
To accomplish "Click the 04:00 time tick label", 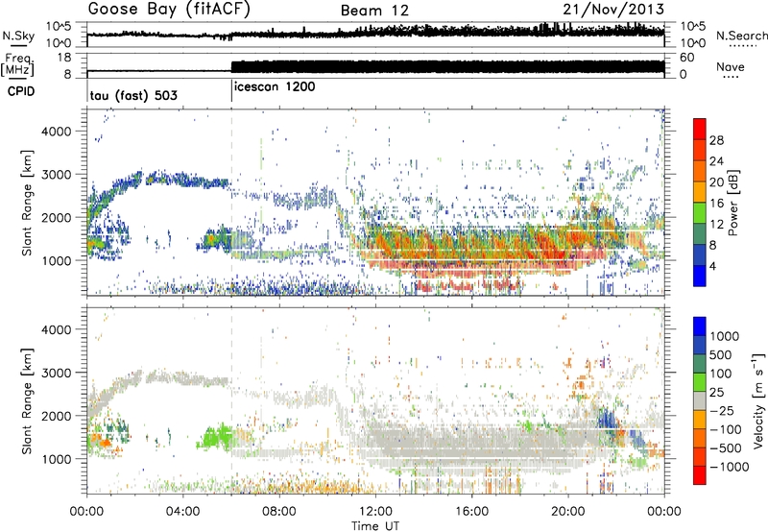I will (x=183, y=512).
